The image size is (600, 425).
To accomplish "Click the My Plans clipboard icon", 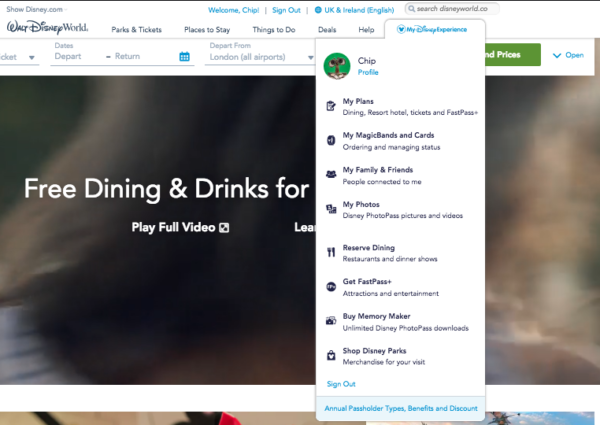I will [331, 107].
